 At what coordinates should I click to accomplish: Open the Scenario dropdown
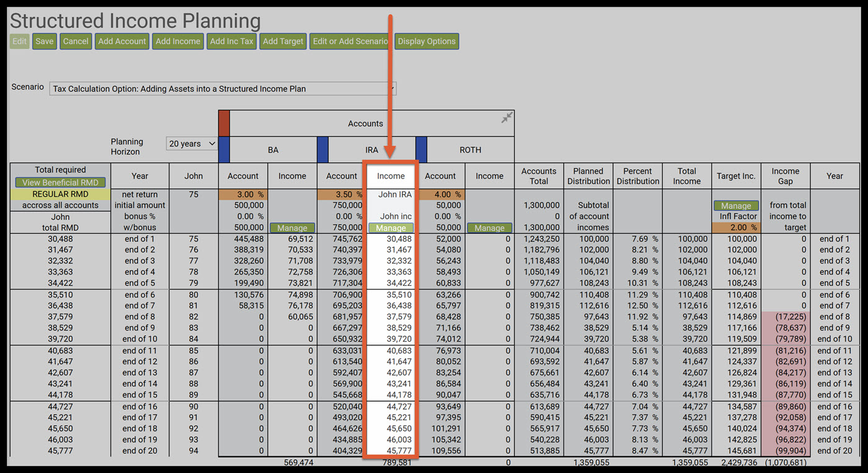pos(223,89)
